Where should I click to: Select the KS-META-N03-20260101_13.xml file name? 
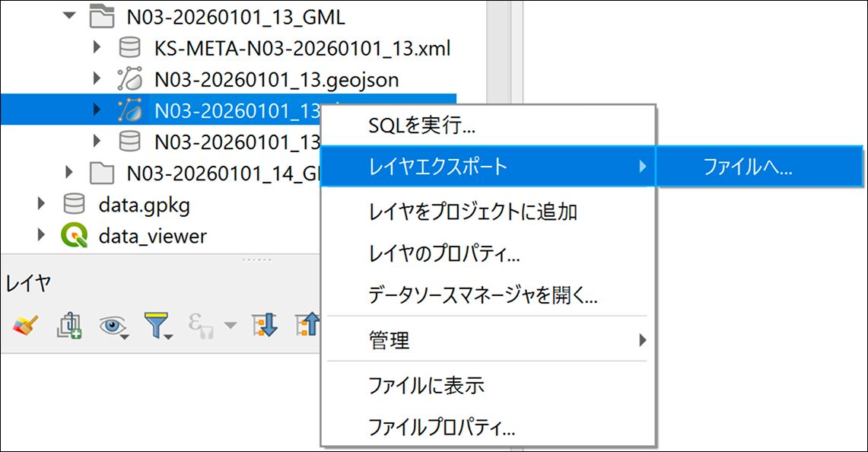click(x=302, y=48)
